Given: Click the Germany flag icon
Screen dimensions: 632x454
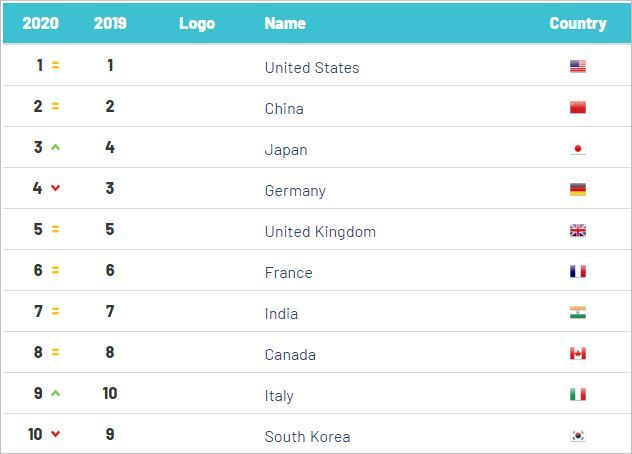Looking at the screenshot, I should (578, 190).
